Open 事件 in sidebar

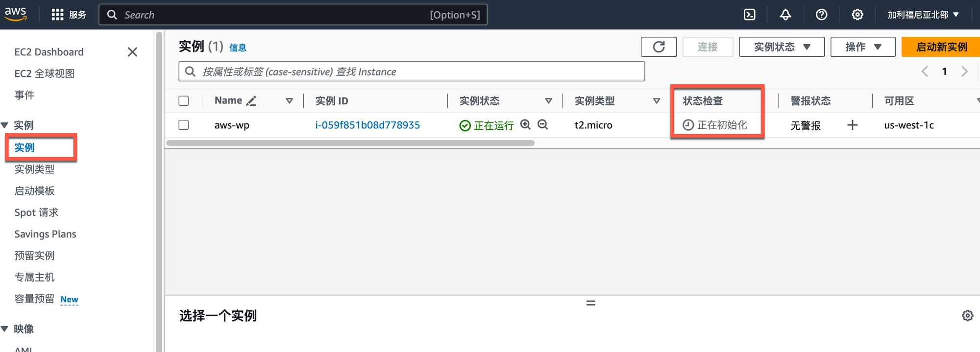(24, 95)
